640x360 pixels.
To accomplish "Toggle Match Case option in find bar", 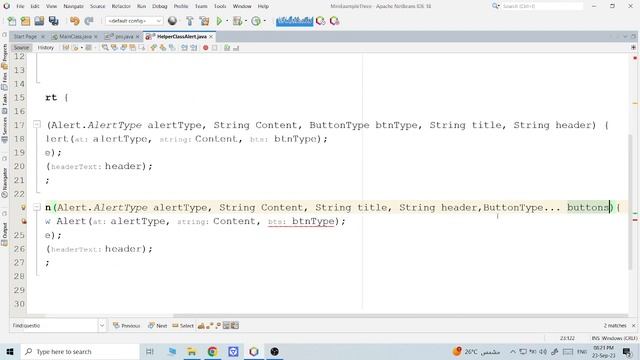I will point(201,326).
